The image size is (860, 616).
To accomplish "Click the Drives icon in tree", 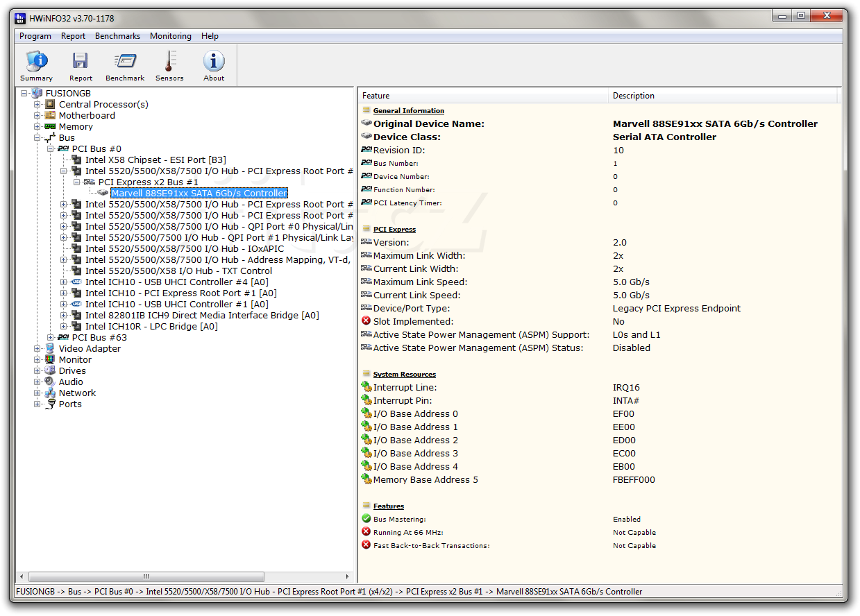I will (x=50, y=371).
